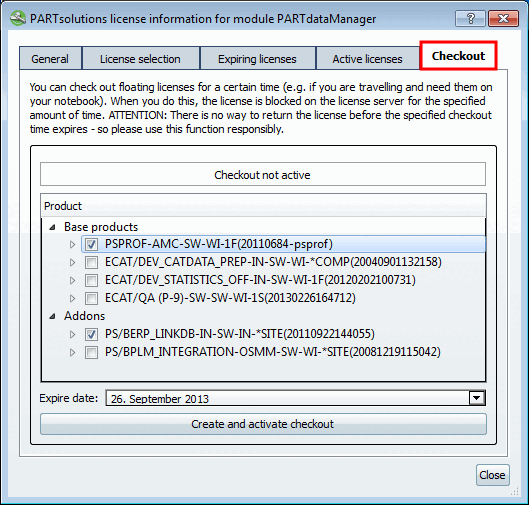
Task: Select PS/BPLM_INTEGRATION-OSMM-SW-WI-*SITE row text
Action: coord(273,352)
